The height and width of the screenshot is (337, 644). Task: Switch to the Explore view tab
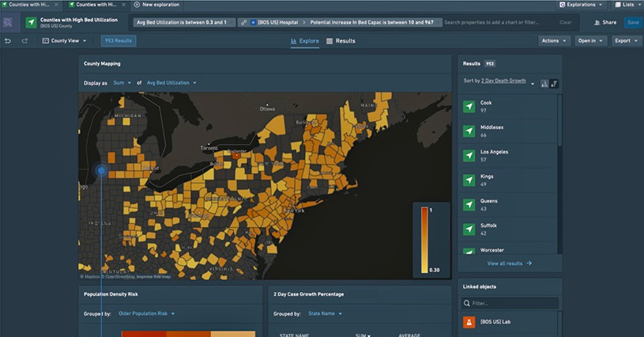coord(305,41)
